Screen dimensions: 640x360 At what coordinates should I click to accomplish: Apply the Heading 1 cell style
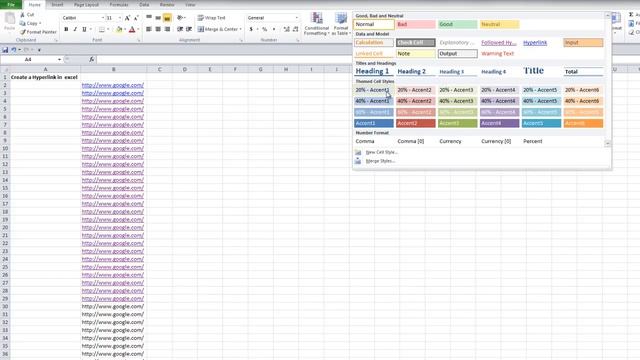(x=374, y=71)
